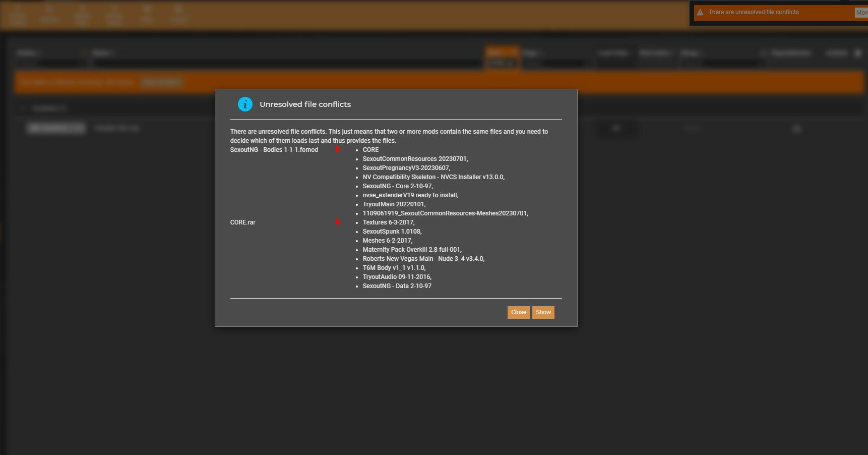The height and width of the screenshot is (455, 868).
Task: Toggle the enable state of the listed mod
Action: click(x=56, y=128)
